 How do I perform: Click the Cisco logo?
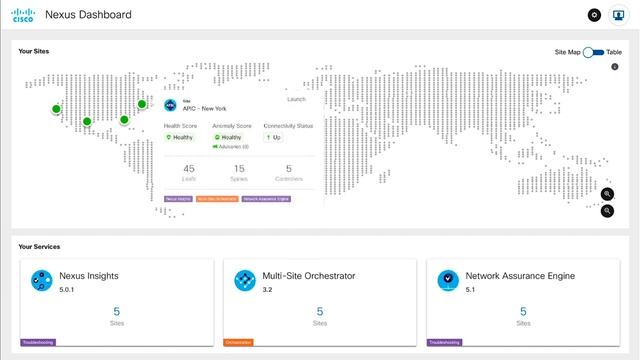23,15
